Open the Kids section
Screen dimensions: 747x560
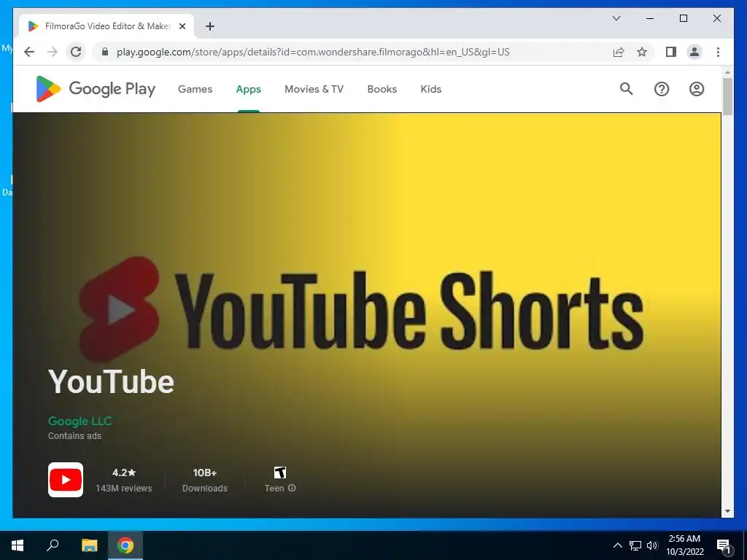coord(430,89)
